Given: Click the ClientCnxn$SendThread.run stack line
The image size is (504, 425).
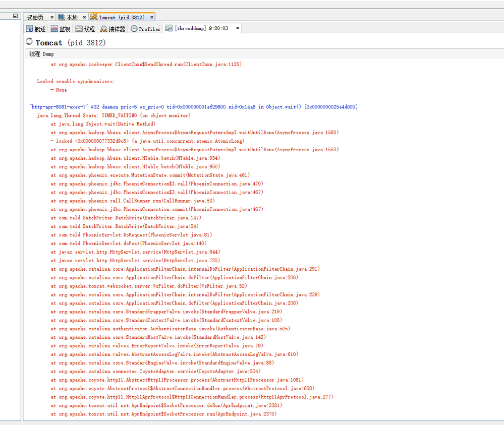Looking at the screenshot, I should (146, 64).
